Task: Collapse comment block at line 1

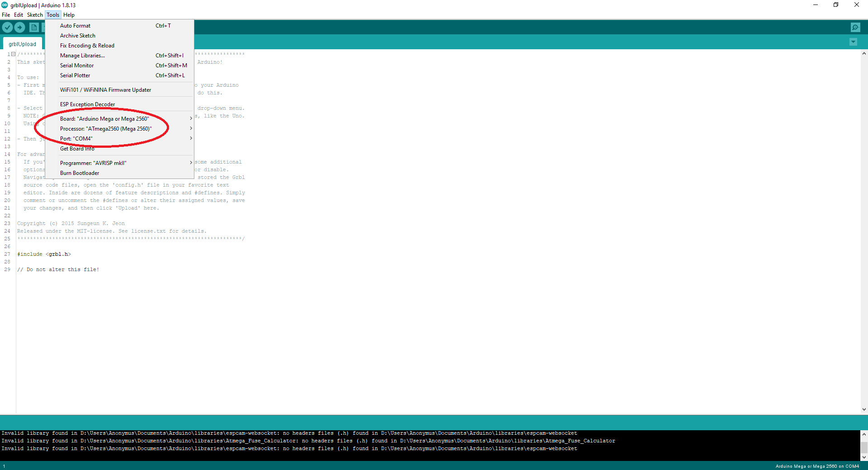Action: (x=14, y=54)
